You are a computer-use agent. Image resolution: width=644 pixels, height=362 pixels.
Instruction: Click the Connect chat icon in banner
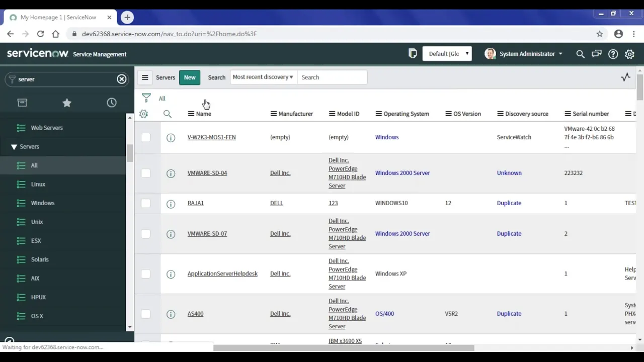[596, 54]
